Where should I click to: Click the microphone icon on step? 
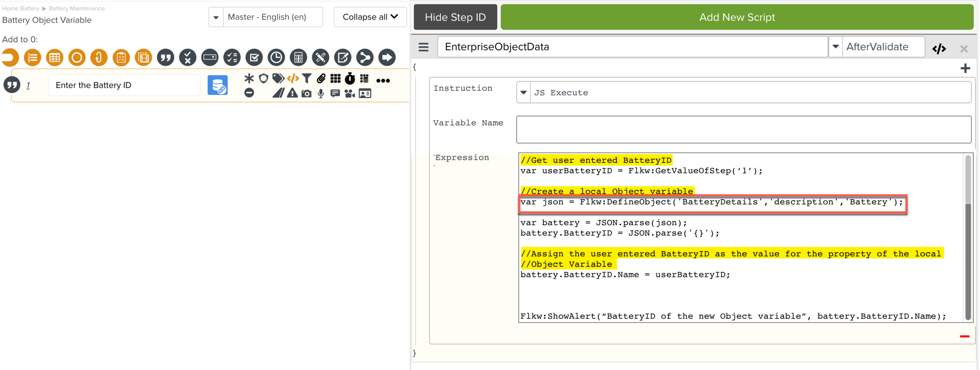coord(321,93)
